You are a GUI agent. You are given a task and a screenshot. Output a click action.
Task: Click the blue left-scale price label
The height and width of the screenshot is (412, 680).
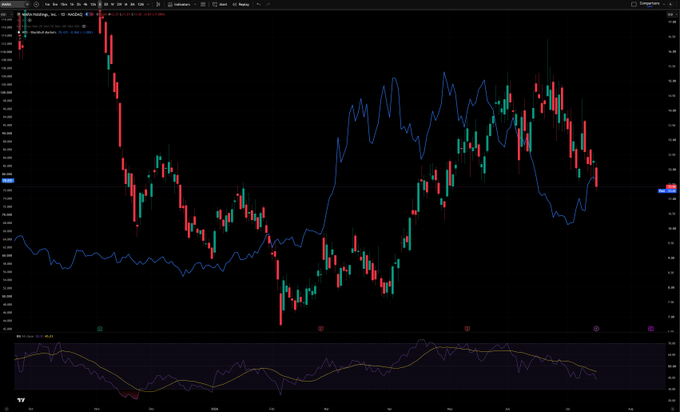[7, 180]
